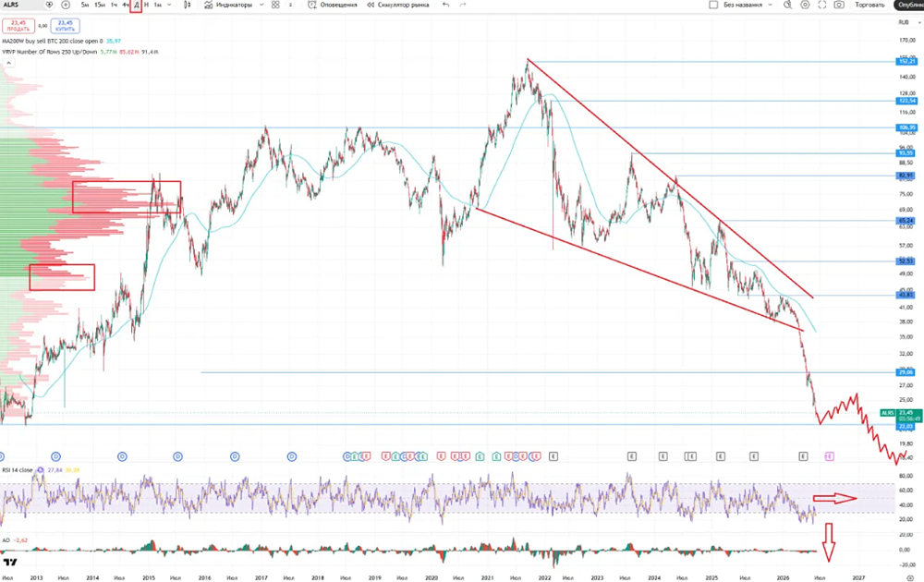Click the blue dividend marker near 2015
The width and height of the screenshot is (924, 582).
tap(177, 456)
